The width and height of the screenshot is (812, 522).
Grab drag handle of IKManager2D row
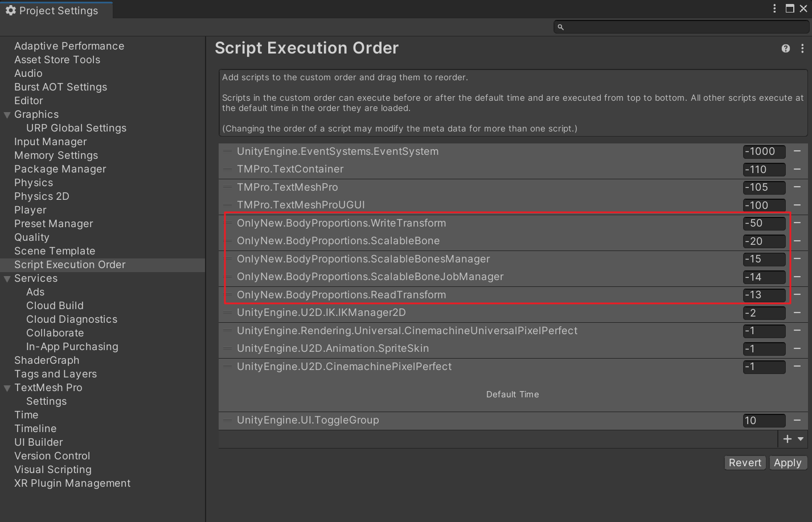227,313
